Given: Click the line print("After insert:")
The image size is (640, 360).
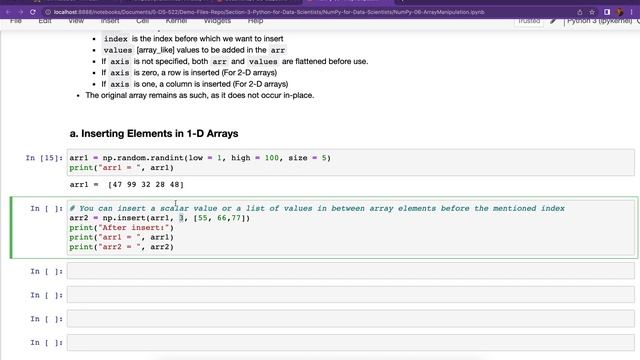Looking at the screenshot, I should point(121,227).
